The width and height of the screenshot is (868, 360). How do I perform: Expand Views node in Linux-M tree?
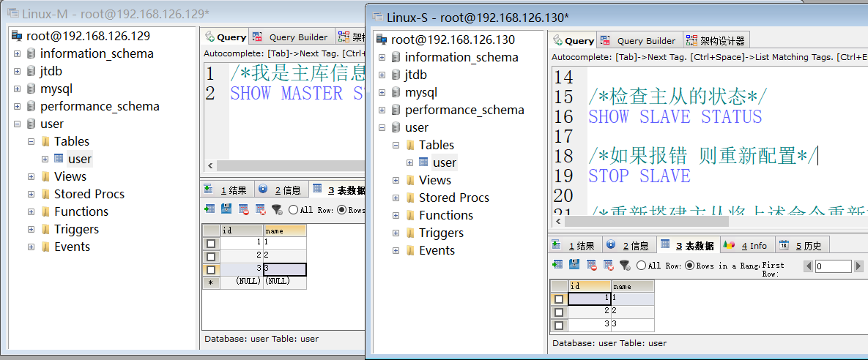(x=31, y=177)
